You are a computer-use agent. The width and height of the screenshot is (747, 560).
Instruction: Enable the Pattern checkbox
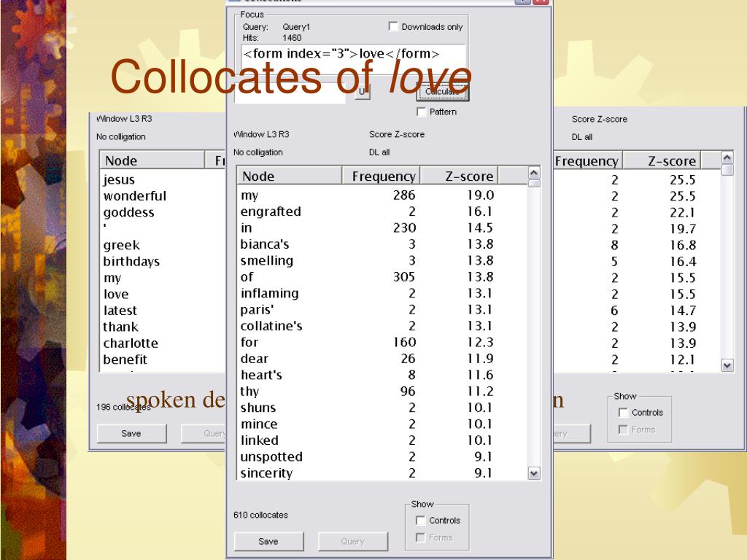click(x=421, y=112)
